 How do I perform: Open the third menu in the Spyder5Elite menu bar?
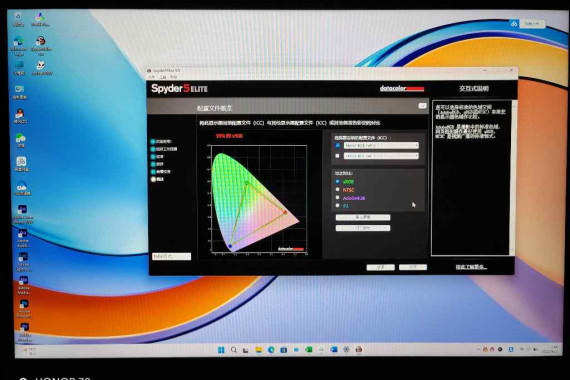(x=174, y=77)
